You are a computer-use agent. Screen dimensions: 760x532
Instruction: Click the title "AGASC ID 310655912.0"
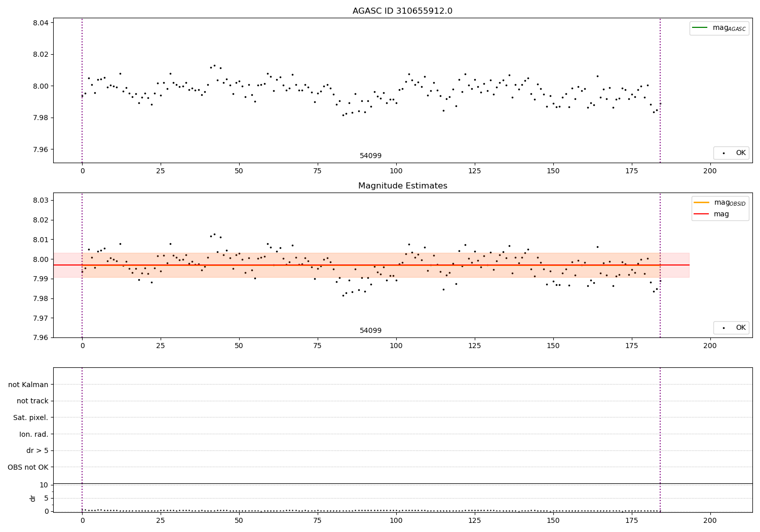point(402,11)
